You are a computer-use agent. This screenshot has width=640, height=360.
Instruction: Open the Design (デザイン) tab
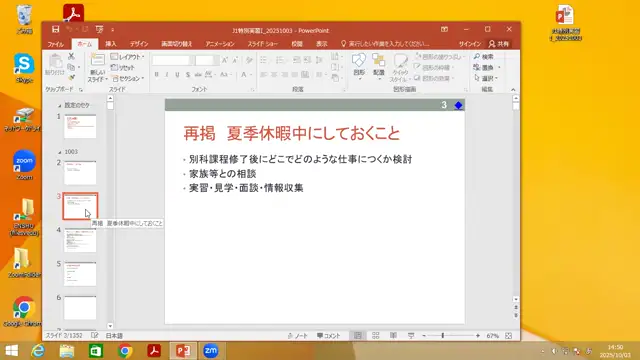tap(139, 44)
